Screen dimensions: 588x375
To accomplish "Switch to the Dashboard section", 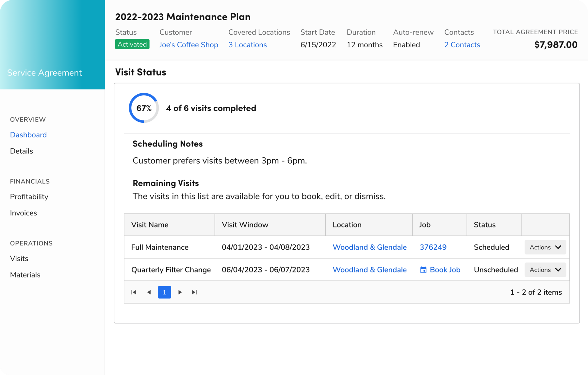I will pos(28,134).
